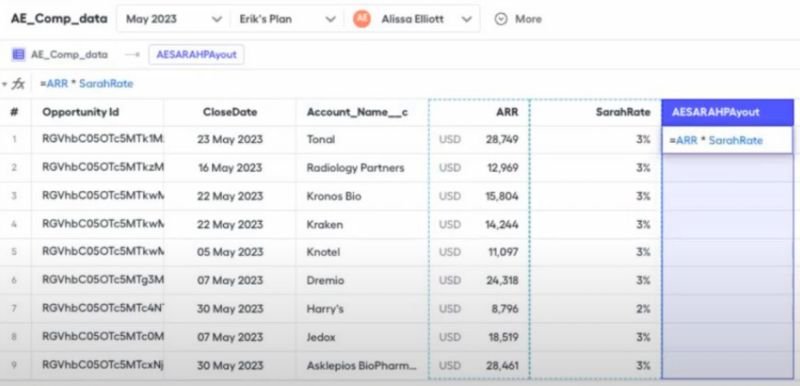Image resolution: width=800 pixels, height=386 pixels.
Task: Click the AE avatar for Alissa Elliott
Action: pyautogui.click(x=362, y=19)
